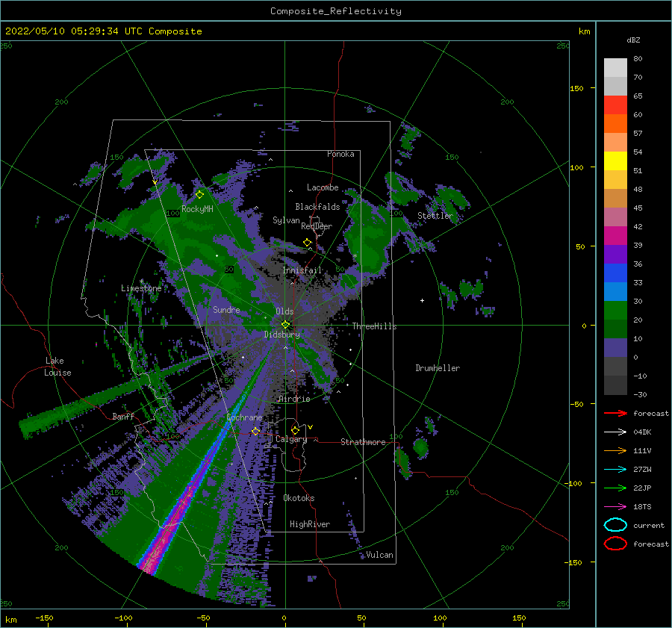Click the yellow diamond marker below RedDeer
Screen dimensions: 672x628
click(307, 243)
